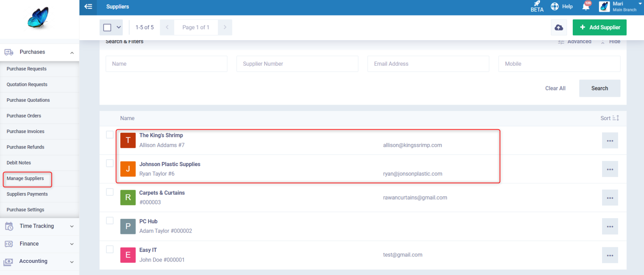Tick the checkbox next to PC Hub
644x275 pixels.
tap(110, 221)
